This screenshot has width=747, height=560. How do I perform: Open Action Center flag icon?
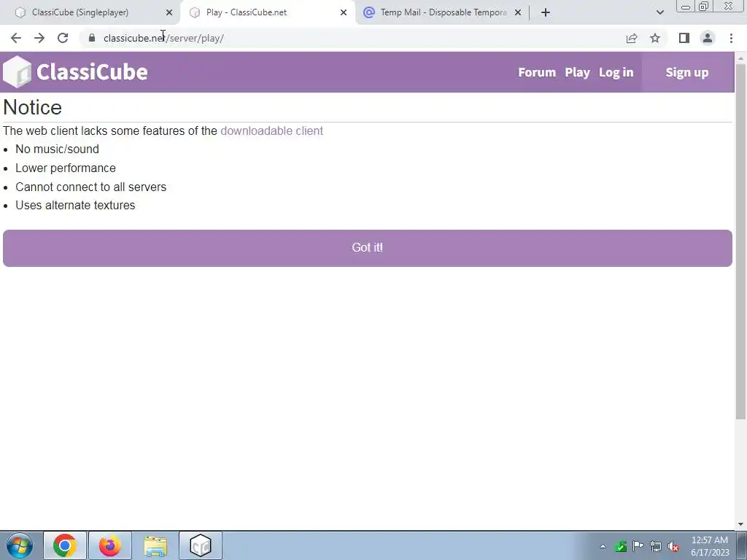pos(638,546)
